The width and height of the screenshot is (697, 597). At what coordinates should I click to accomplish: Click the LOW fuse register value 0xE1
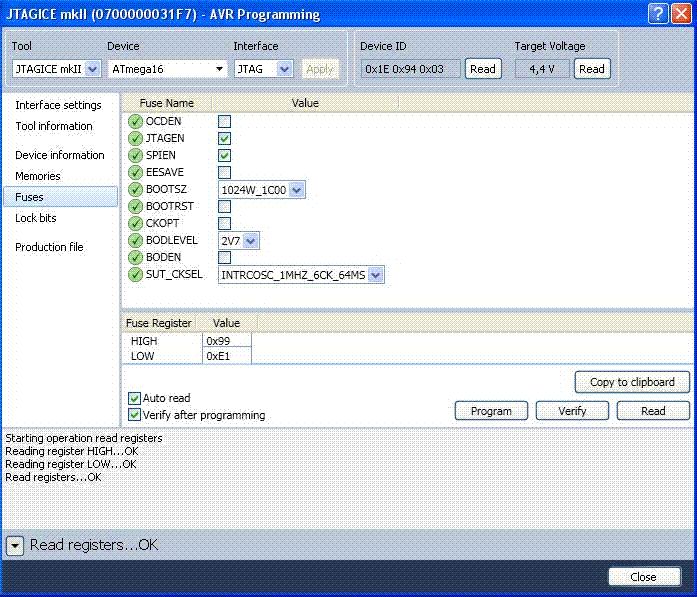click(227, 356)
